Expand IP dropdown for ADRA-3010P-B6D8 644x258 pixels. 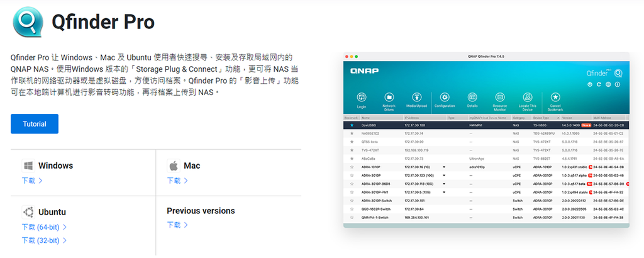(x=444, y=184)
